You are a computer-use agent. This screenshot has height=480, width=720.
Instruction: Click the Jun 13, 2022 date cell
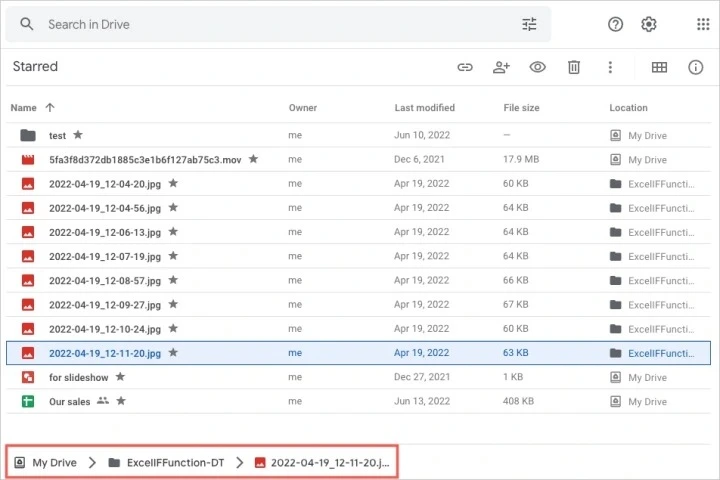(x=422, y=401)
